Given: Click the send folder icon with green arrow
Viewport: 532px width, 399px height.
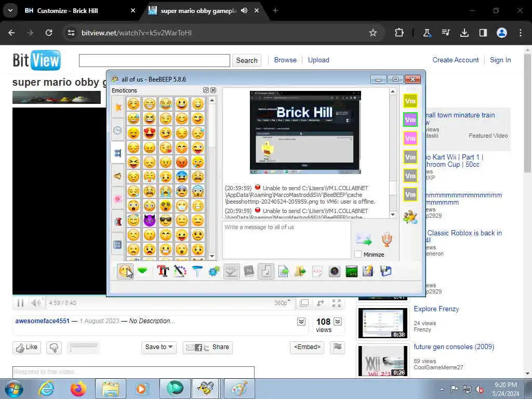Looking at the screenshot, I should pos(300,271).
